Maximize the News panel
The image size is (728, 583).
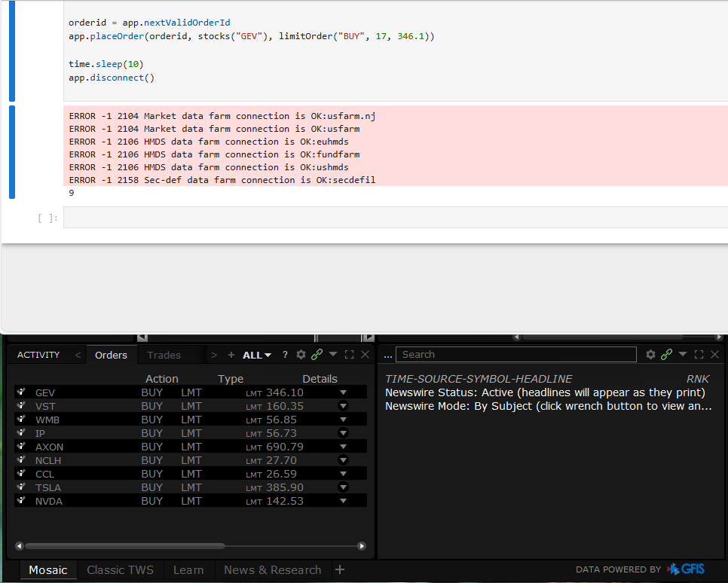[x=699, y=355]
